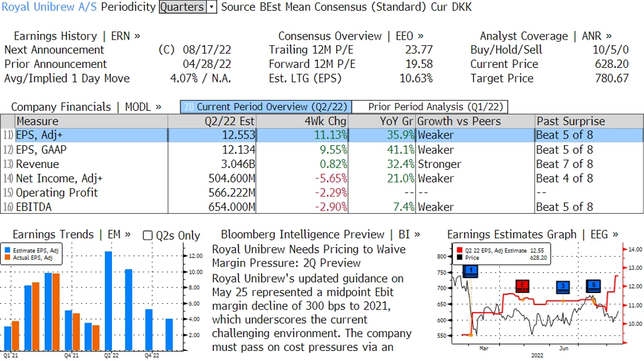Click the Buy/Hold/Sell value 10/5/0
Viewport: 644px width, 361px height.
610,50
